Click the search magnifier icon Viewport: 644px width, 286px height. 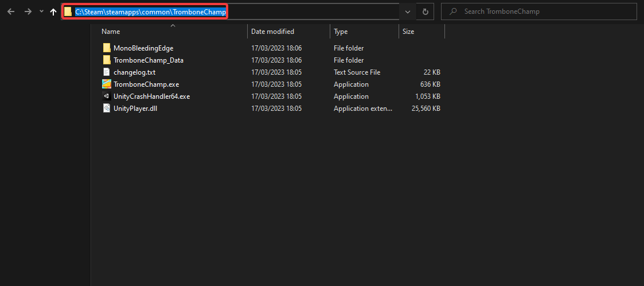coord(453,11)
